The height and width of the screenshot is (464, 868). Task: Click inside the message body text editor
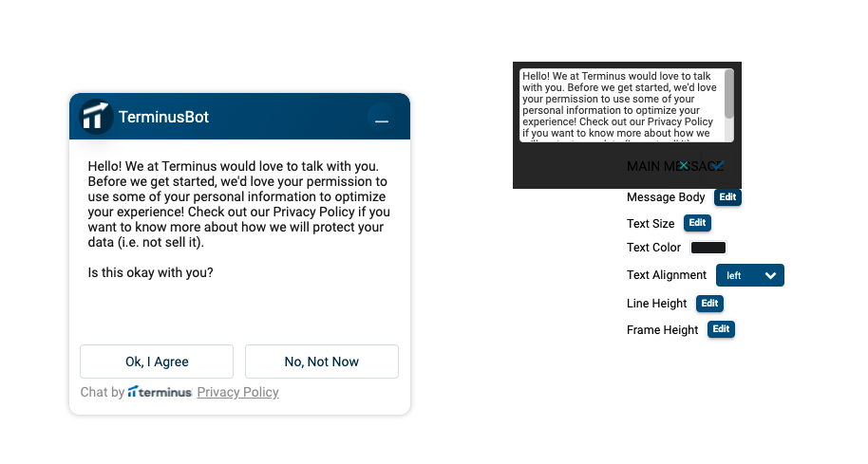(x=622, y=105)
